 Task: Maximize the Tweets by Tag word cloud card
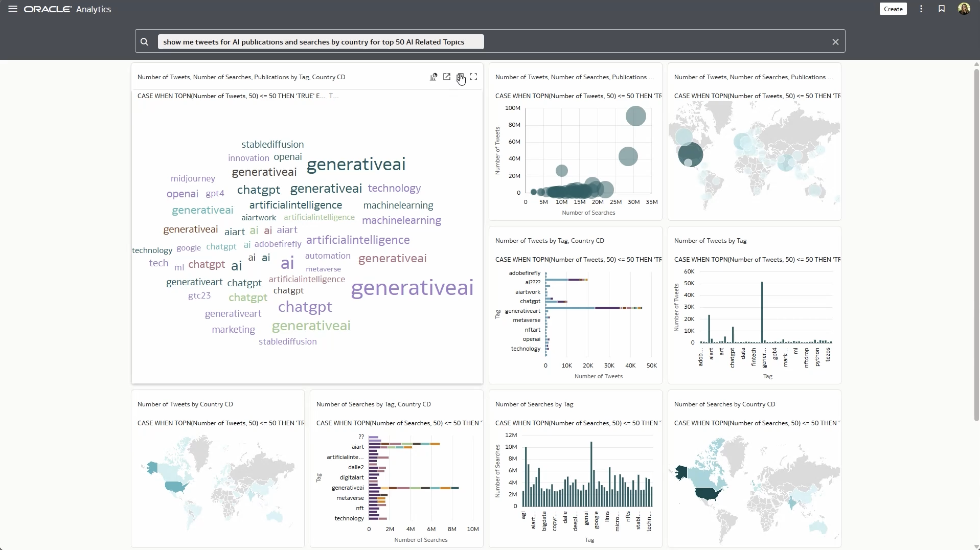pos(473,77)
